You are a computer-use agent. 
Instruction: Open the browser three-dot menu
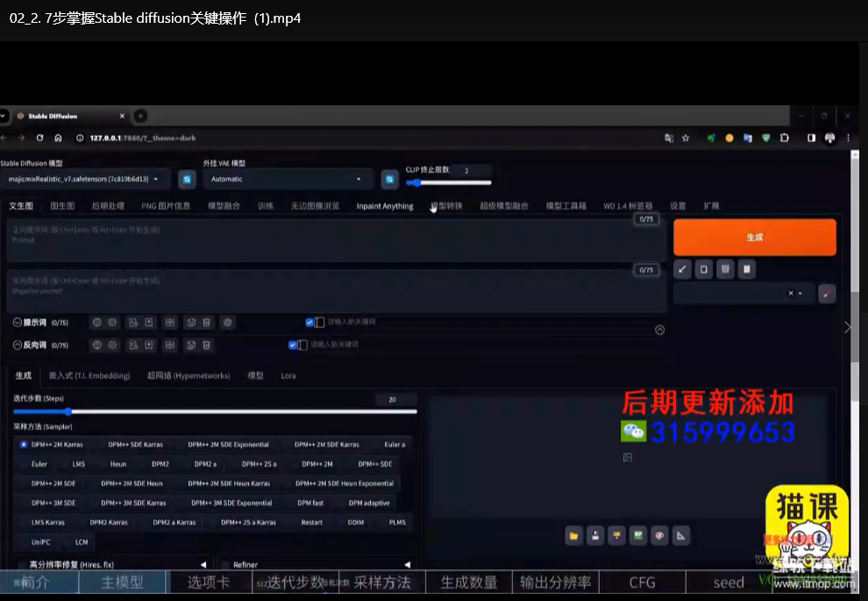(x=848, y=138)
